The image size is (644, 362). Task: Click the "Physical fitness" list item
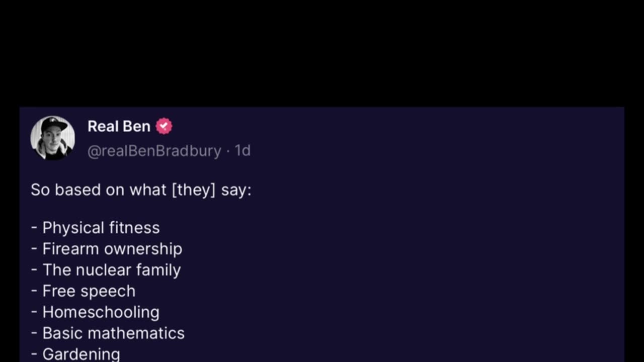point(95,228)
